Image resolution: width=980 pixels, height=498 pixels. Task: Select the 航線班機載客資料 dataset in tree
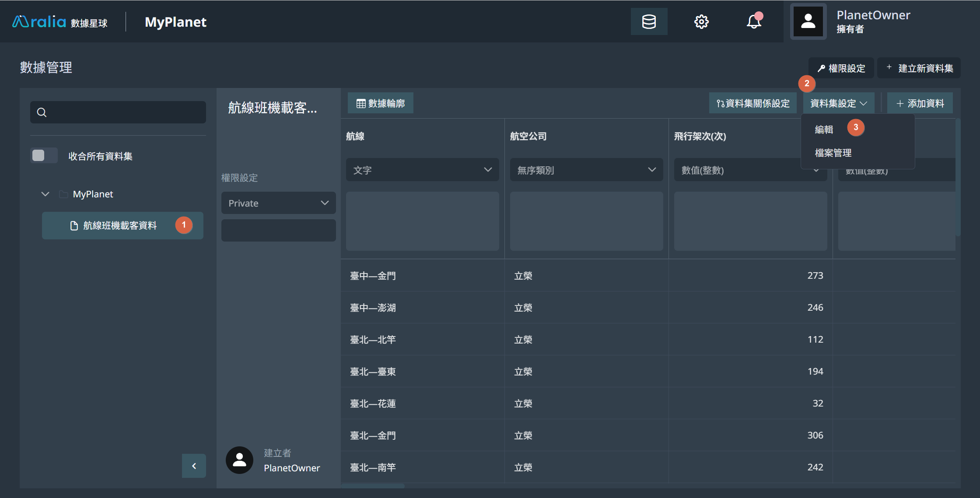point(122,225)
